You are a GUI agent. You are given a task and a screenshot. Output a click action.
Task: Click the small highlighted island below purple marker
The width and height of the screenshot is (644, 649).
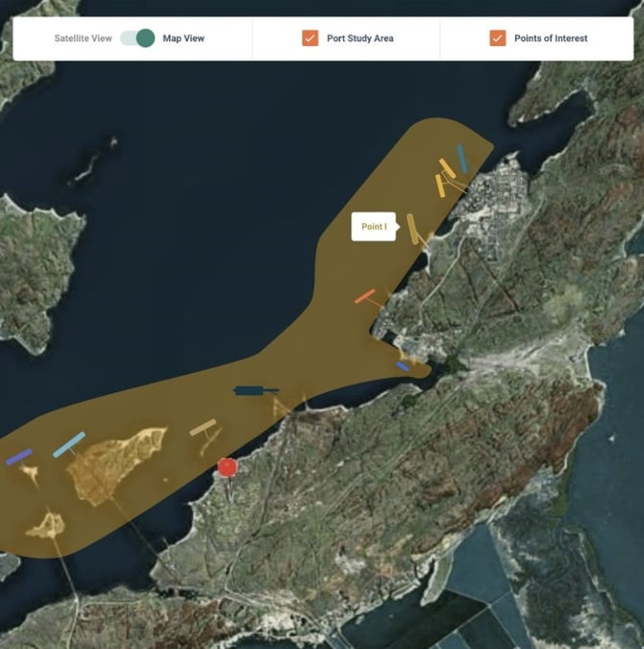45,525
